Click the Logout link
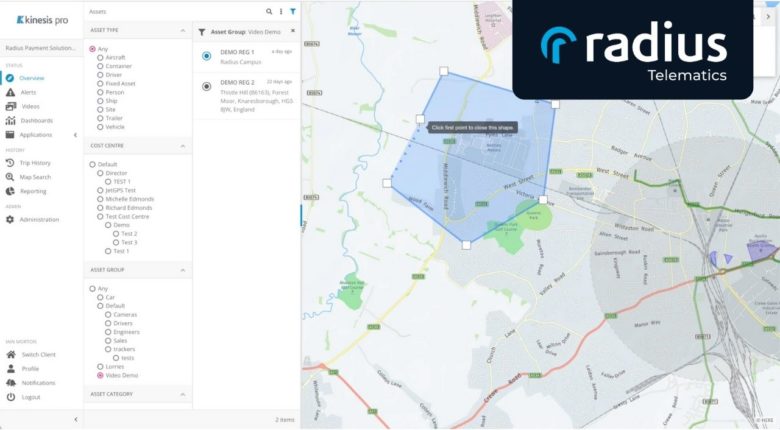 pyautogui.click(x=31, y=397)
